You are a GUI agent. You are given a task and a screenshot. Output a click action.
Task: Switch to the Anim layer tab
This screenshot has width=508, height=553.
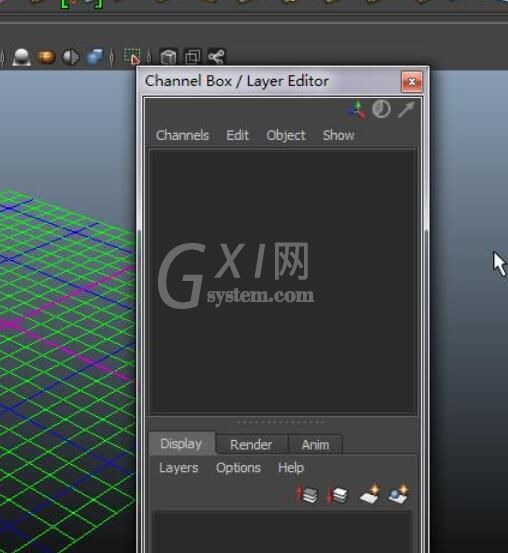pos(315,445)
